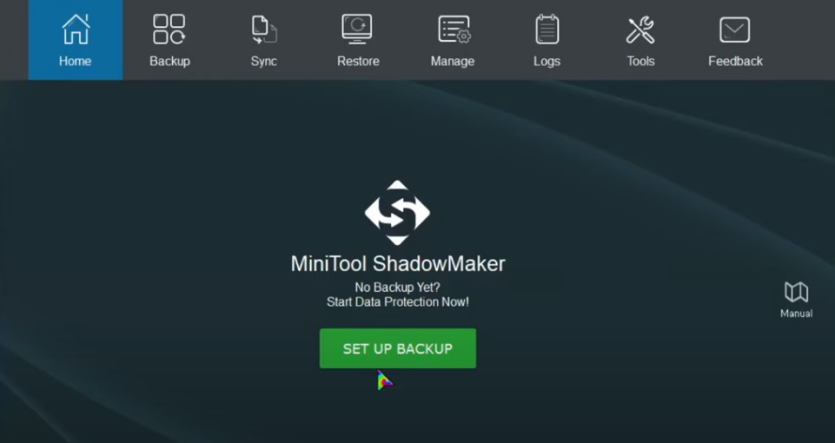
Task: Go to the Restore page
Action: pyautogui.click(x=358, y=40)
